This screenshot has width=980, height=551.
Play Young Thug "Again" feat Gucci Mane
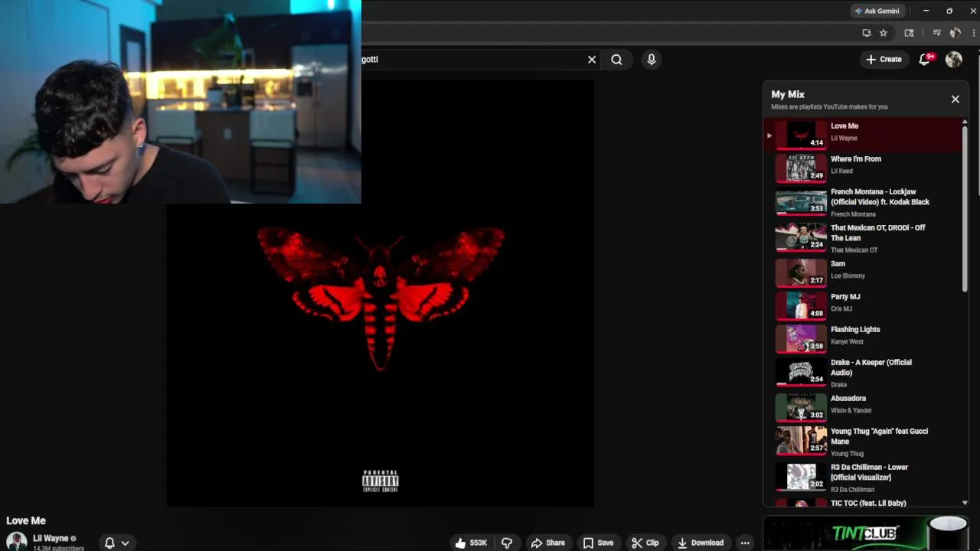(863, 442)
